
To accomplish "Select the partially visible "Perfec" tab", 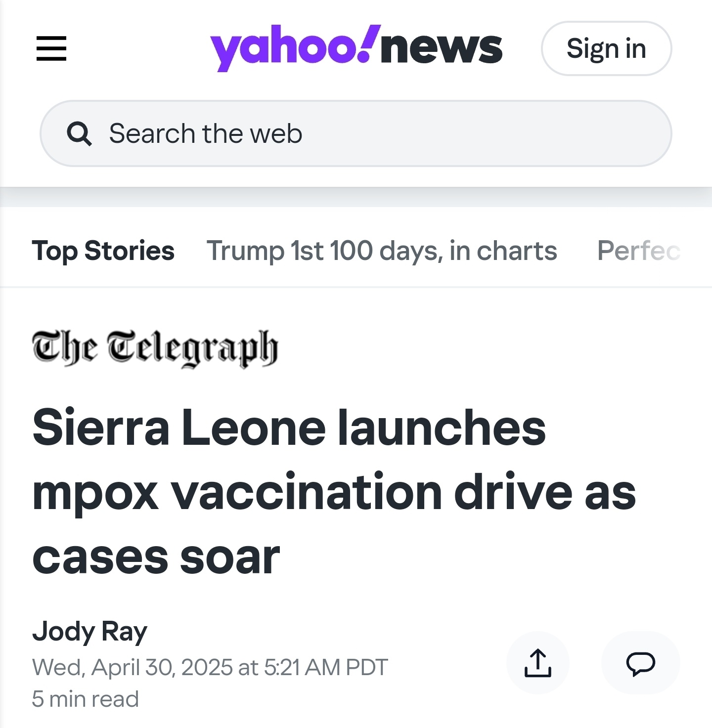I will pos(639,251).
